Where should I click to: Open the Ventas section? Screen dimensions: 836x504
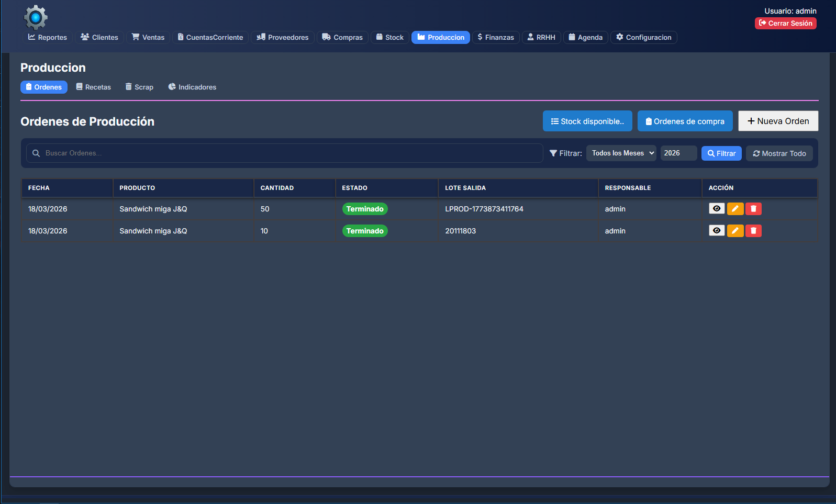(x=148, y=37)
